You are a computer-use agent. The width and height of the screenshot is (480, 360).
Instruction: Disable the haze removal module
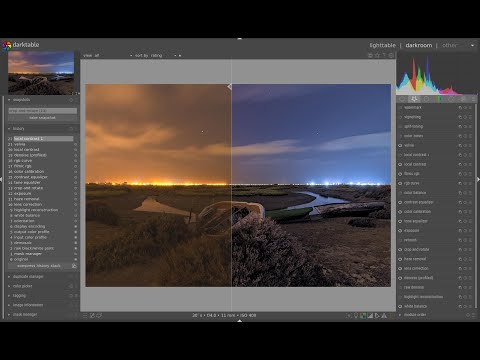(x=400, y=259)
